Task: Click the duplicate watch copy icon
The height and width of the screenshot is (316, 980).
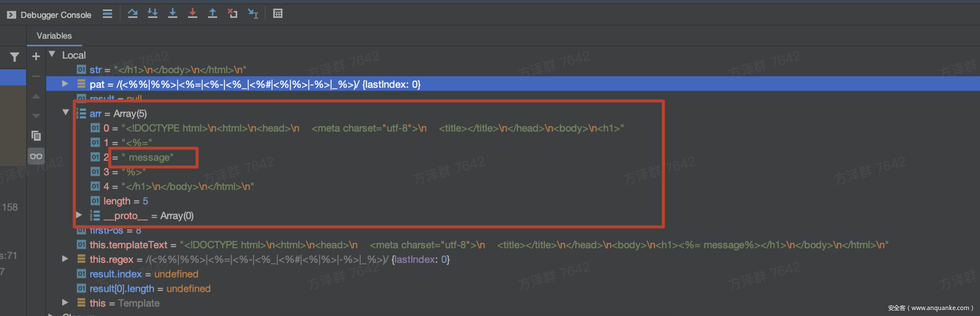Action: tap(36, 136)
